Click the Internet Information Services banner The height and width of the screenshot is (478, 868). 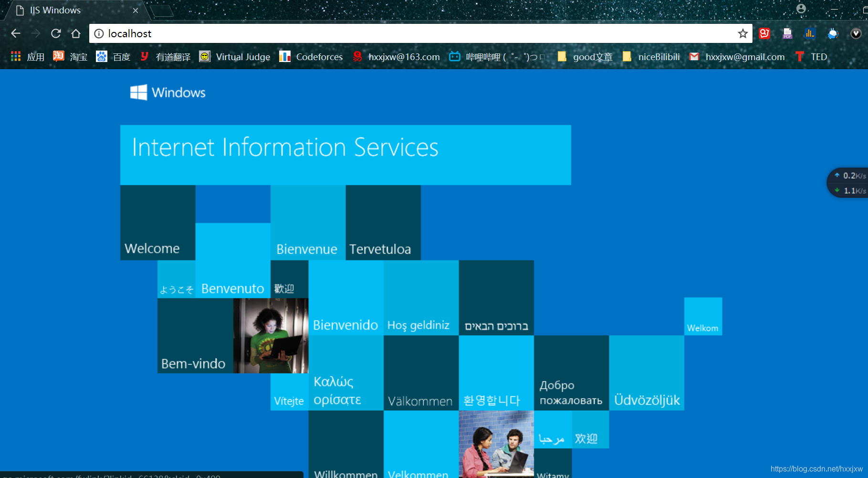[x=345, y=155]
